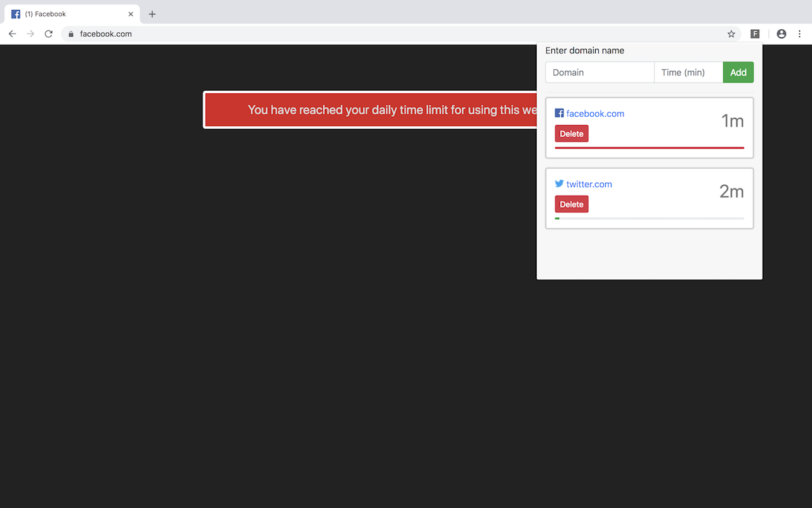Click the padlock site info icon
The width and height of the screenshot is (812, 508).
coord(71,34)
